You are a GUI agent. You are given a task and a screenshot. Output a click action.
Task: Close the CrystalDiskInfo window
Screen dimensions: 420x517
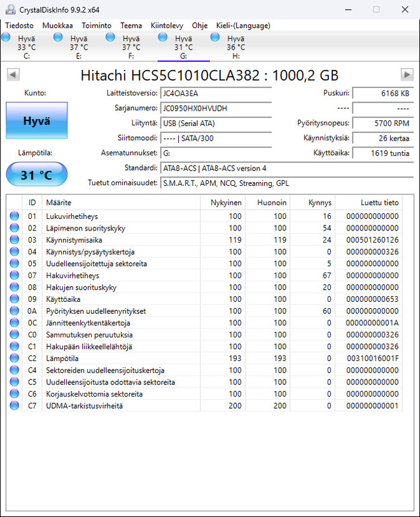pyautogui.click(x=405, y=10)
